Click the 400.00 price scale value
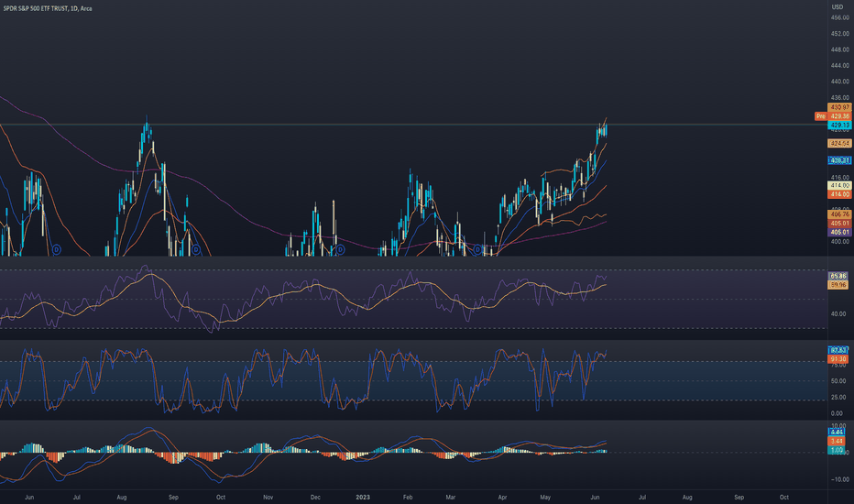This screenshot has height=504, width=854. [x=840, y=241]
